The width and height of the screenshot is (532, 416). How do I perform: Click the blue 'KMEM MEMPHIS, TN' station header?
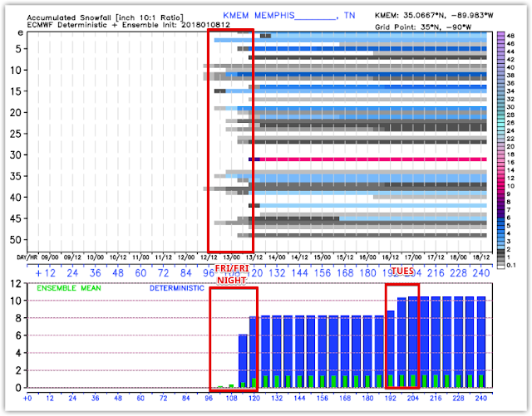pos(289,16)
